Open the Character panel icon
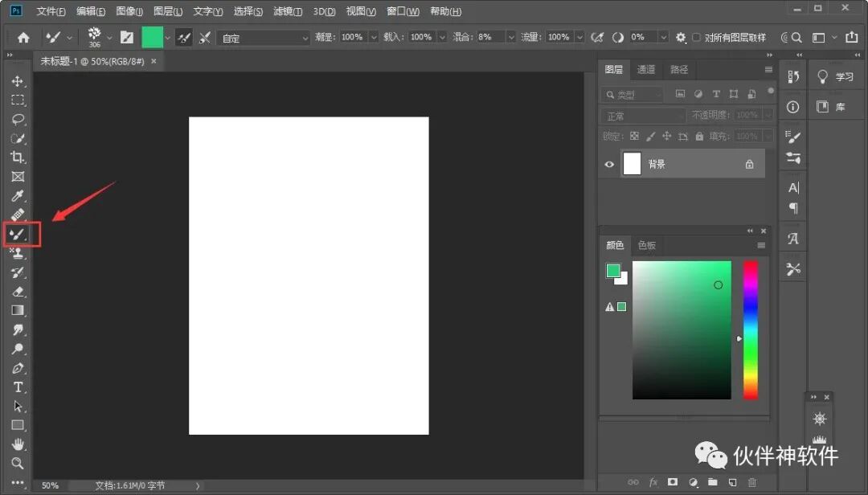The height and width of the screenshot is (495, 868). (793, 188)
